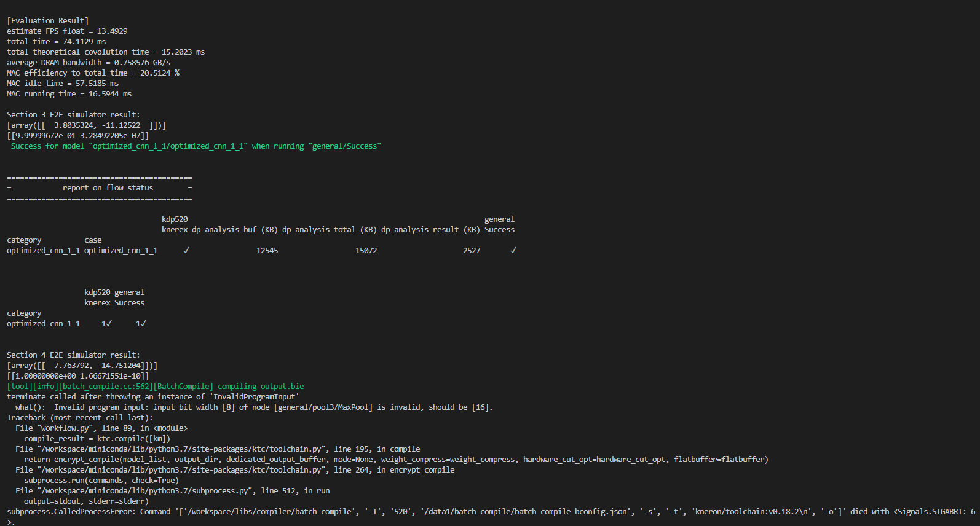Click the 'report on flow status' heading
This screenshot has height=526, width=980.
click(108, 188)
